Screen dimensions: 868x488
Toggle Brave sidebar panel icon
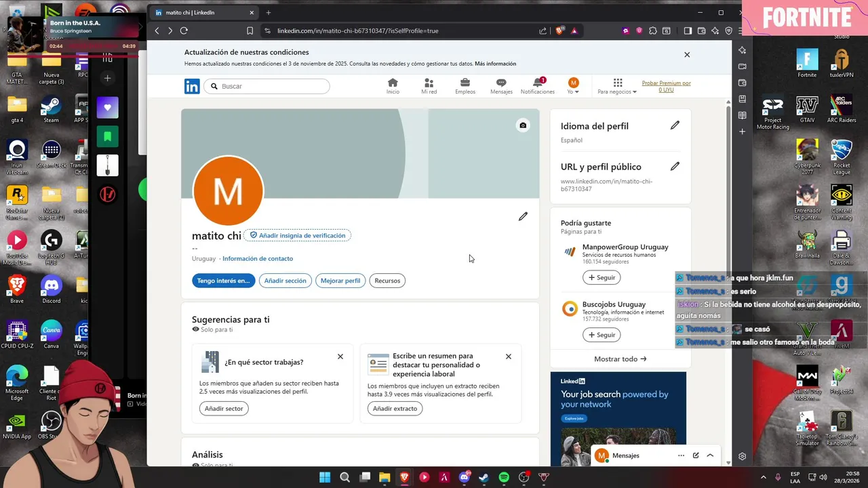coord(688,30)
